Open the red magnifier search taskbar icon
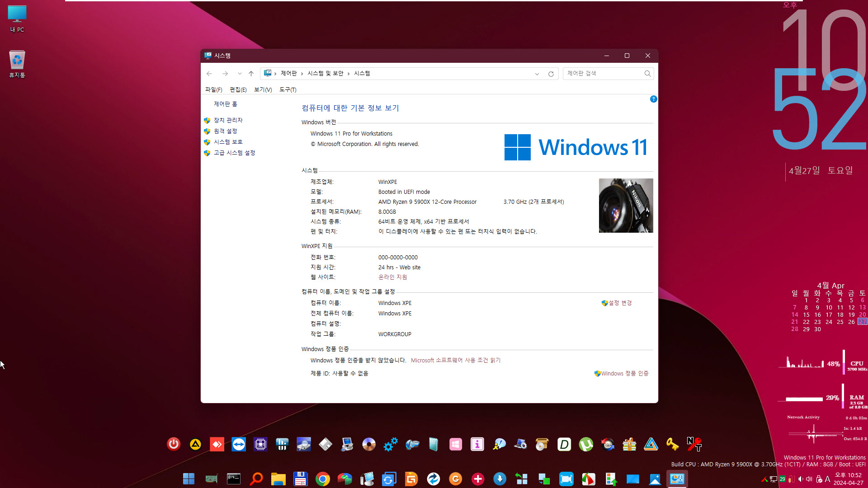Screen dimensions: 868x488 point(256,479)
